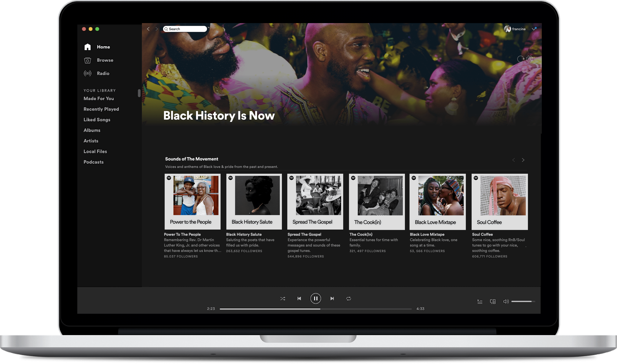Open Podcasts in sidebar
This screenshot has width=617, height=364.
pos(94,162)
